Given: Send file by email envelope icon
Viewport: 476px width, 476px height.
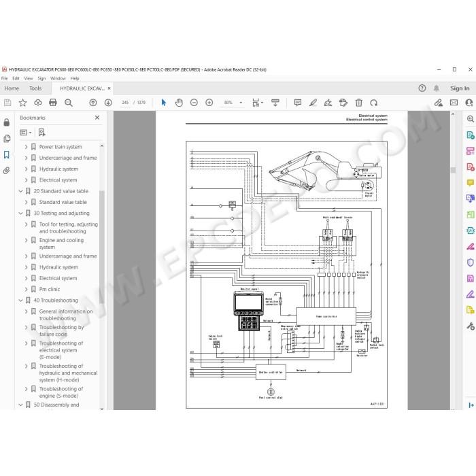Looking at the screenshot, I should pos(454,103).
